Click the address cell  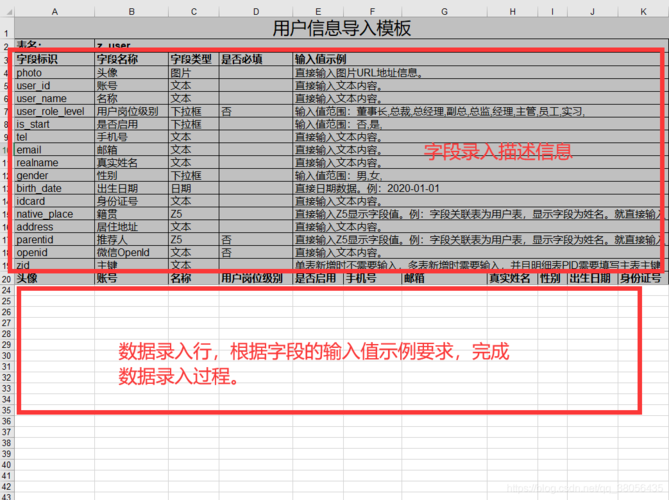(x=55, y=227)
